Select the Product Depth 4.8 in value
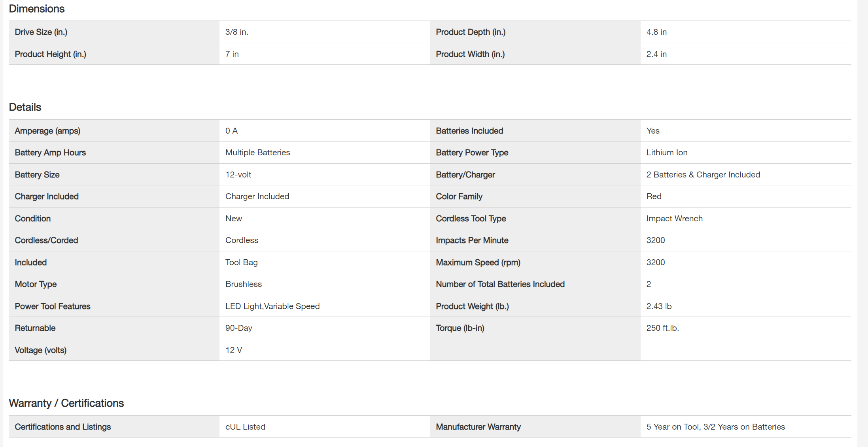Screen dimensions: 868x447 (656, 32)
